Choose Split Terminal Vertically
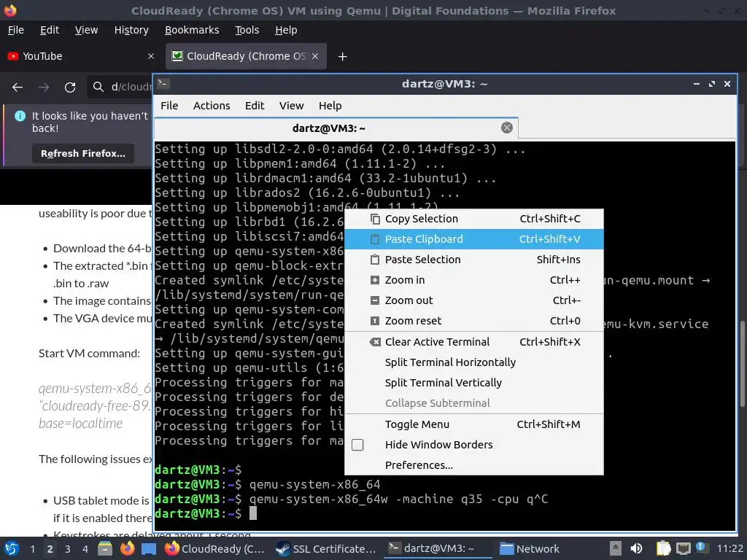Screen dimensions: 747x560 (474, 383)
